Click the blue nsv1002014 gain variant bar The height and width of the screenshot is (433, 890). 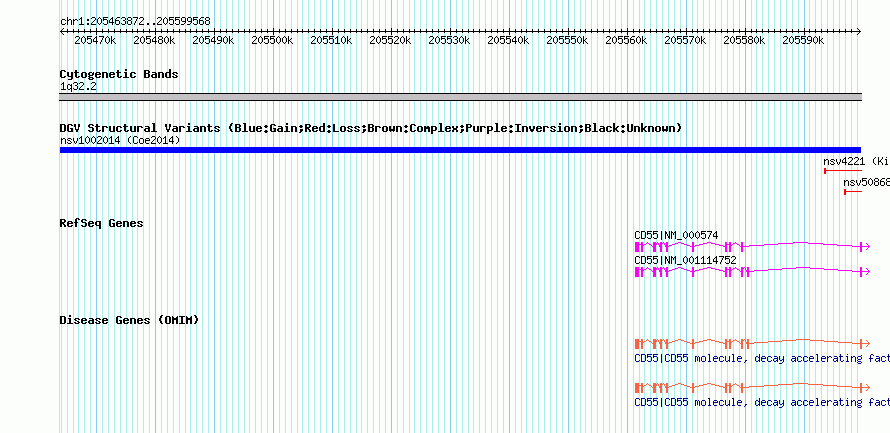pyautogui.click(x=460, y=150)
